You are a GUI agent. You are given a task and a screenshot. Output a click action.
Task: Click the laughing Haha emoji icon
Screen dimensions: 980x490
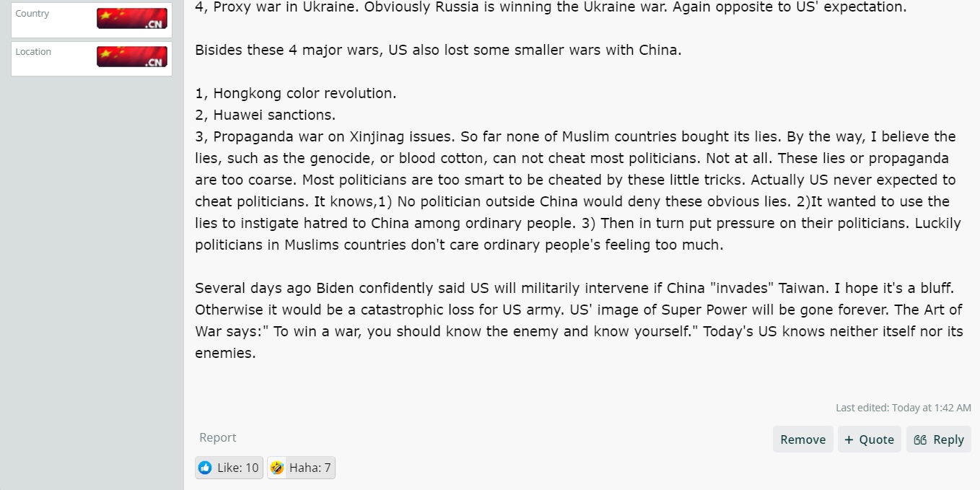(x=277, y=468)
